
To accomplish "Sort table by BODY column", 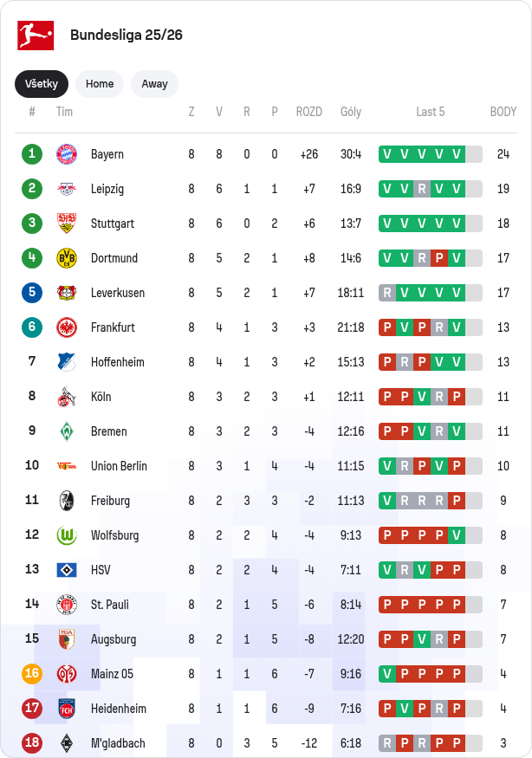I will [503, 112].
